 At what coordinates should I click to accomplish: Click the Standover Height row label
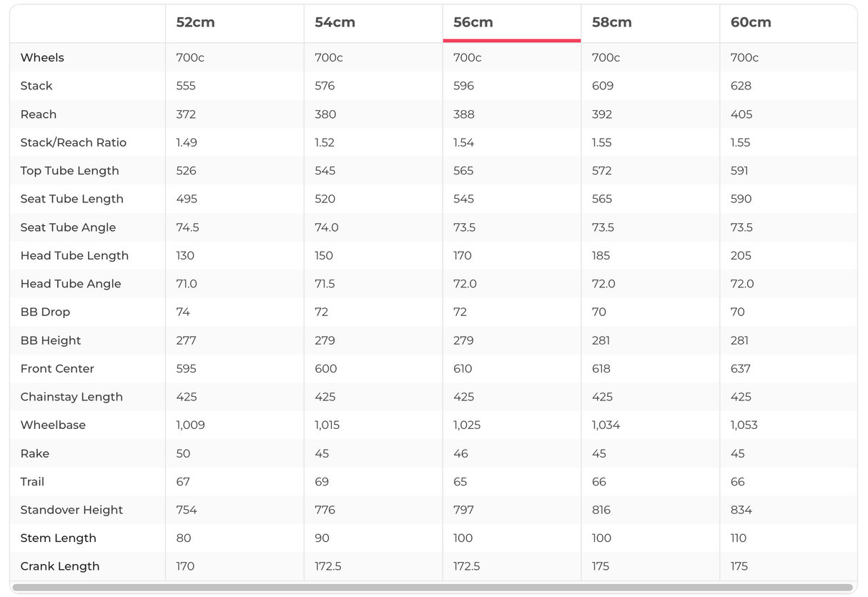pos(71,510)
